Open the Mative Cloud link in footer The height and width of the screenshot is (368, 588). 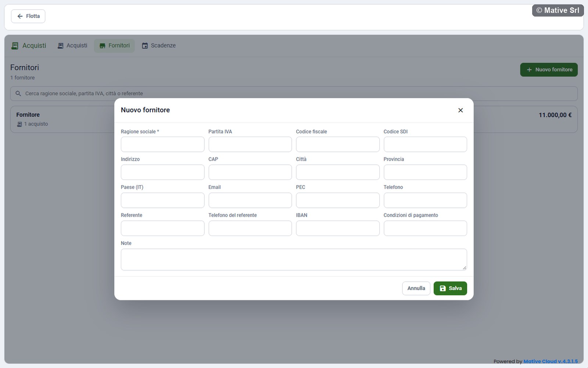click(551, 361)
